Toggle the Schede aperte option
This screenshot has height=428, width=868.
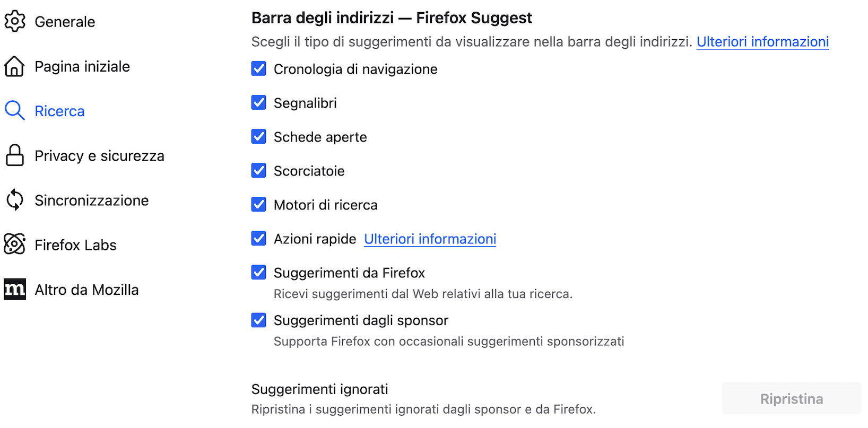point(258,136)
